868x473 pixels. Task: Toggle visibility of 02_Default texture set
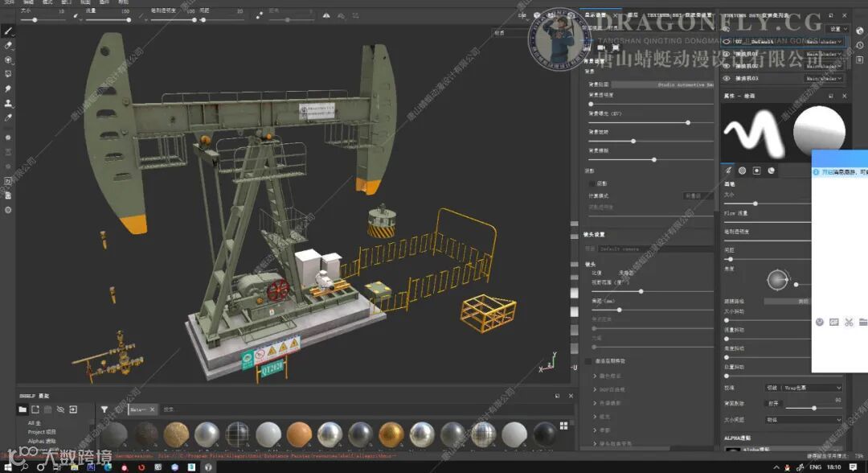[727, 42]
